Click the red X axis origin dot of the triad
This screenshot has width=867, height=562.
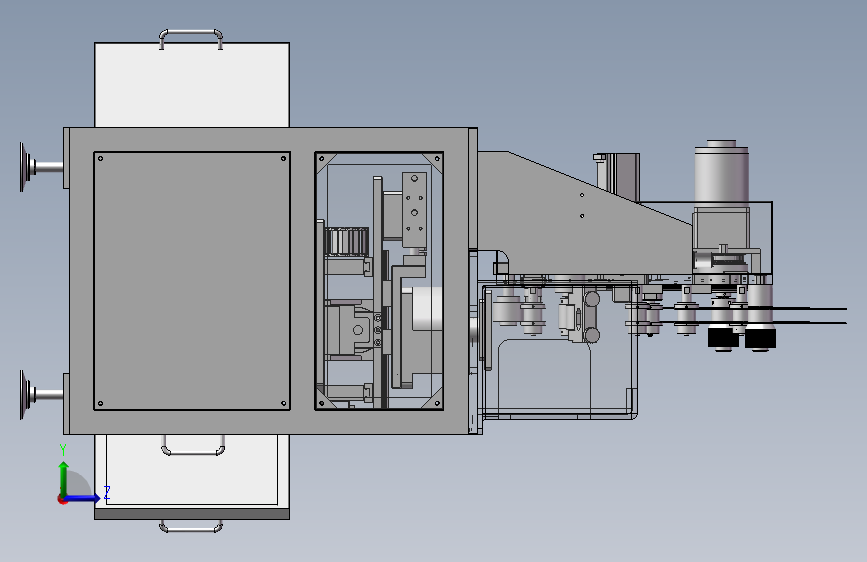coord(62,499)
